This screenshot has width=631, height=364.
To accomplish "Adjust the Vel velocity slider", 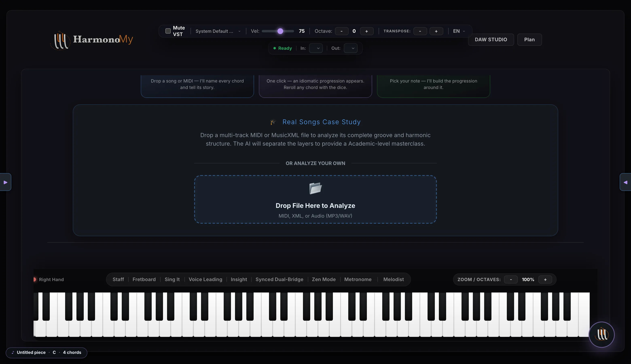I will tap(278, 31).
